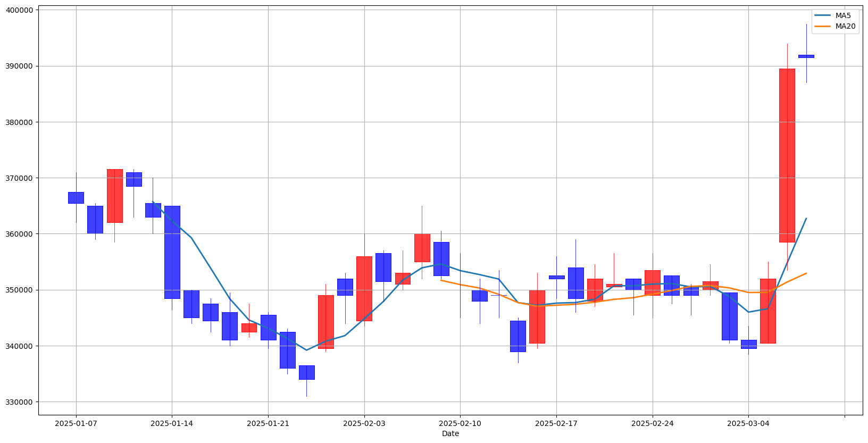Select the first blue candle on 2025-01-07

[x=76, y=198]
